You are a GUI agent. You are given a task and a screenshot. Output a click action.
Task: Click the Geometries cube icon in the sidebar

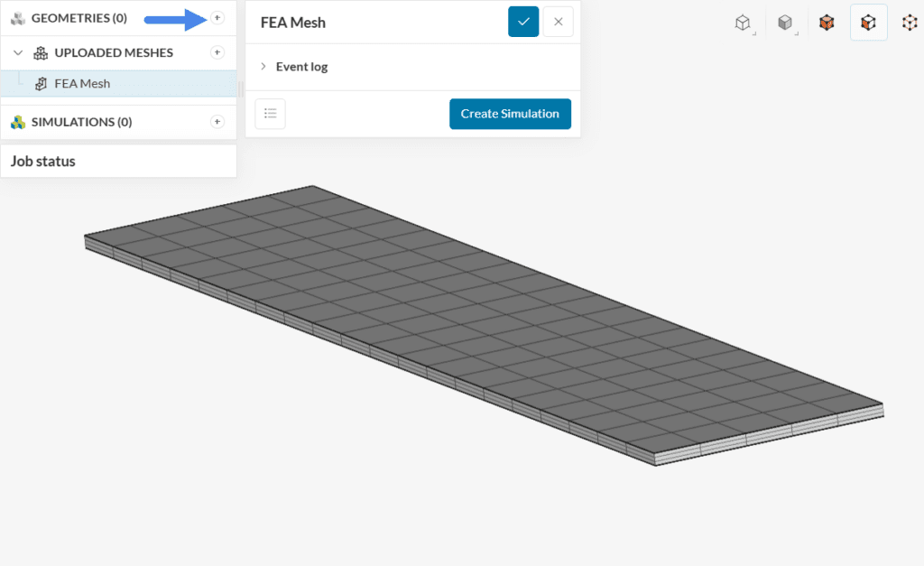pos(18,17)
